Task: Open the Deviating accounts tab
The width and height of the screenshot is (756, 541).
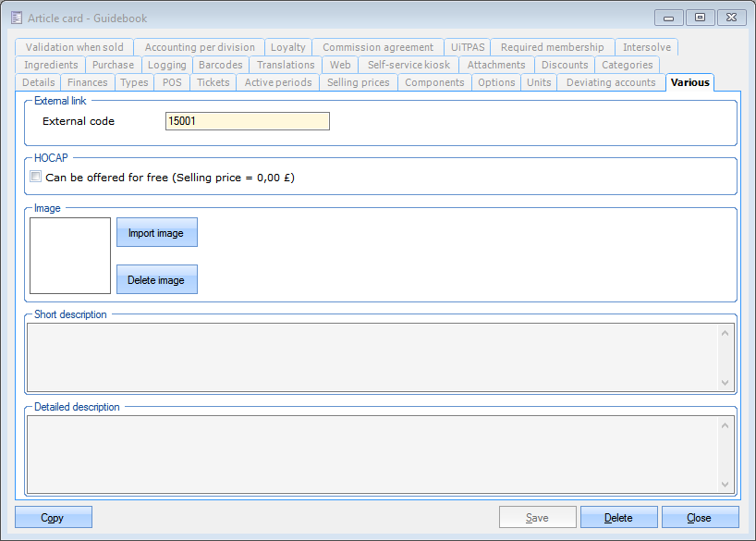Action: (611, 82)
